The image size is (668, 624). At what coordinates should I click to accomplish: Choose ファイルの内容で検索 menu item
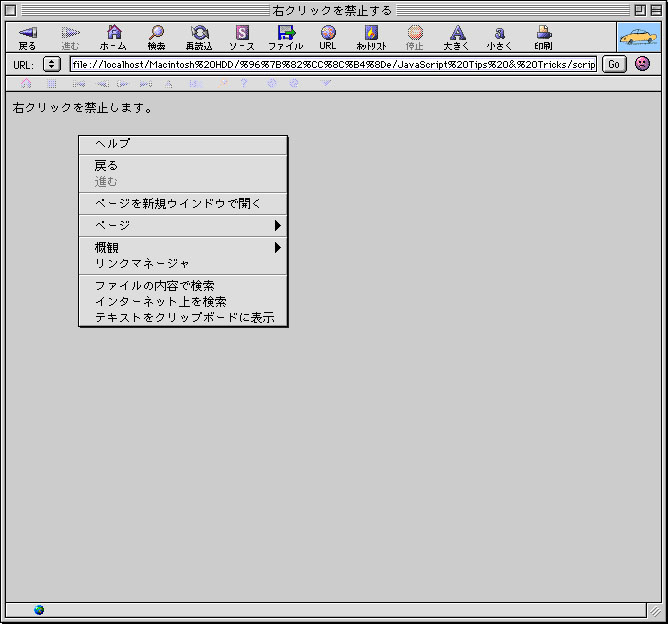(183, 285)
